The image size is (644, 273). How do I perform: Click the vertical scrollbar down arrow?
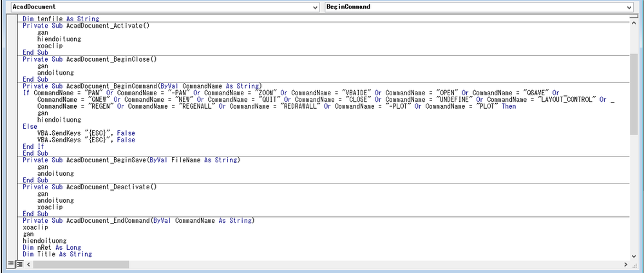click(x=634, y=256)
